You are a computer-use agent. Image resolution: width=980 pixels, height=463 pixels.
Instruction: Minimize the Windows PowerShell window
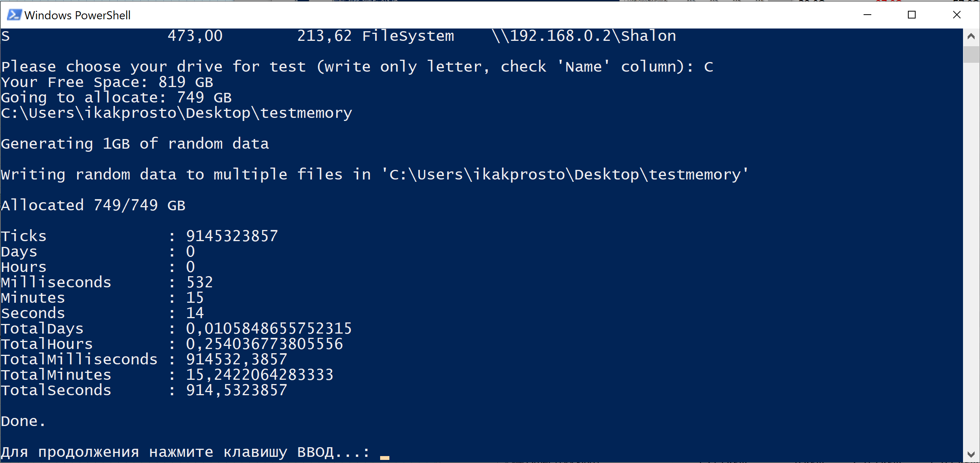click(x=867, y=15)
